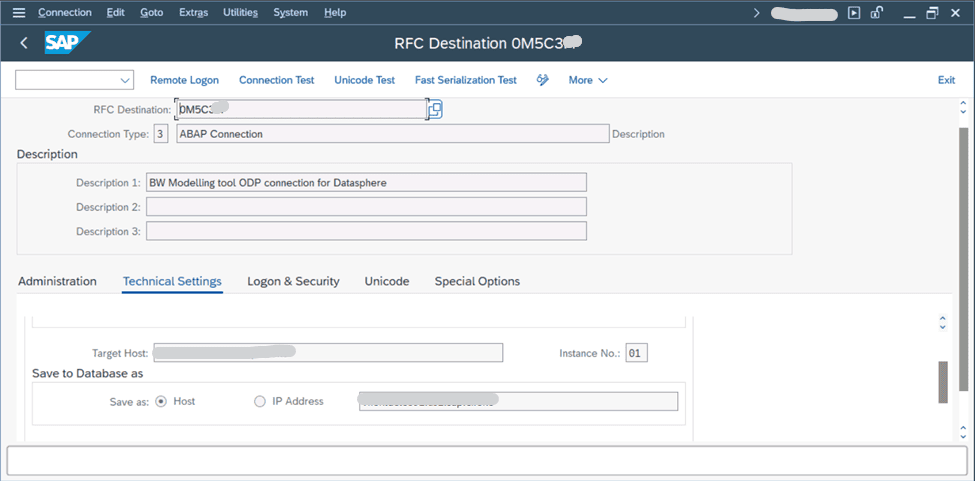Select the Host radio button
The height and width of the screenshot is (481, 975).
(x=161, y=401)
